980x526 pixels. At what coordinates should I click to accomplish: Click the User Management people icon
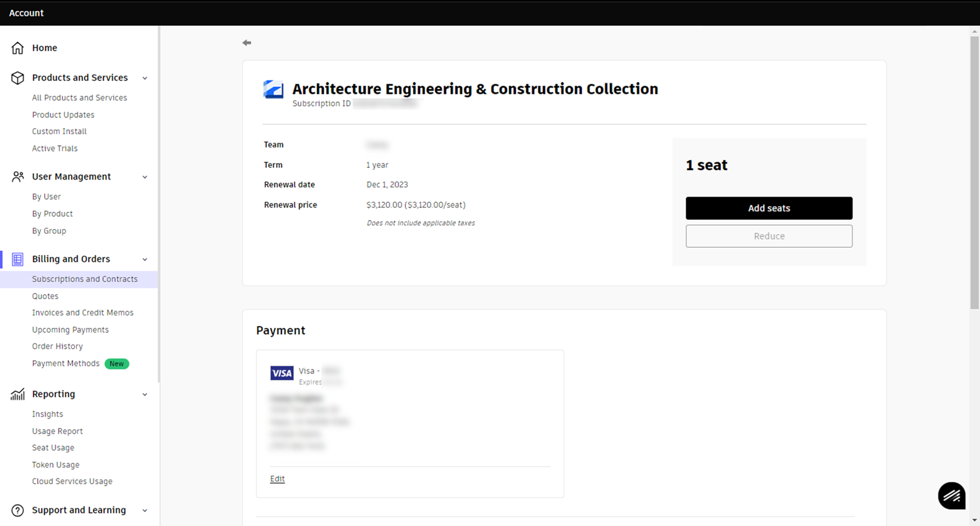click(18, 177)
